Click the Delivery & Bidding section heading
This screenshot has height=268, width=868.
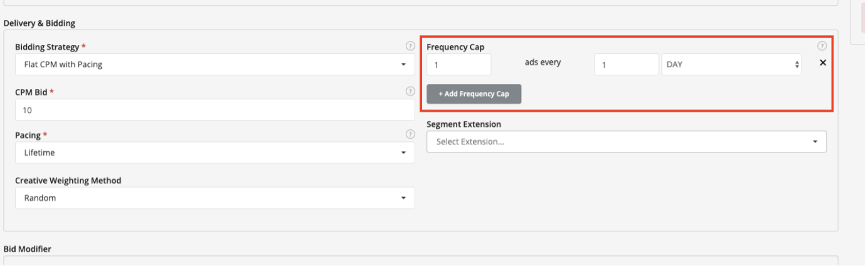[40, 23]
